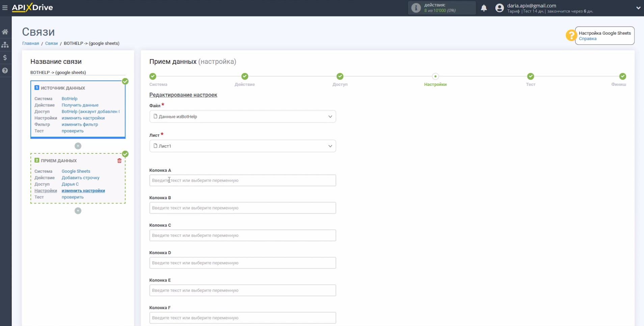Expand the account dropdown chevron

coord(638,8)
